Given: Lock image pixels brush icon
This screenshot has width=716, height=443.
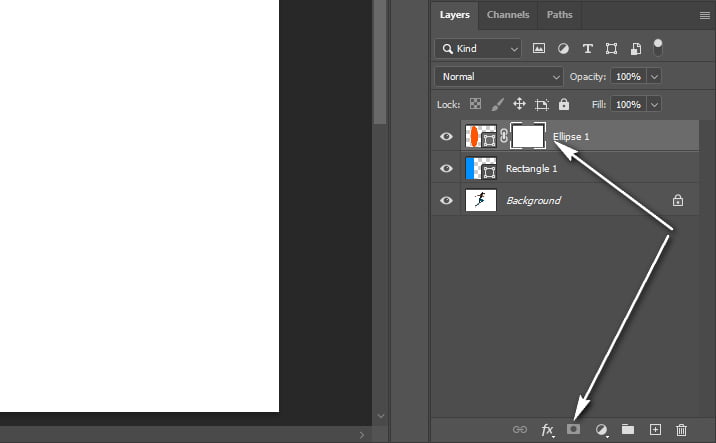Looking at the screenshot, I should [x=497, y=104].
